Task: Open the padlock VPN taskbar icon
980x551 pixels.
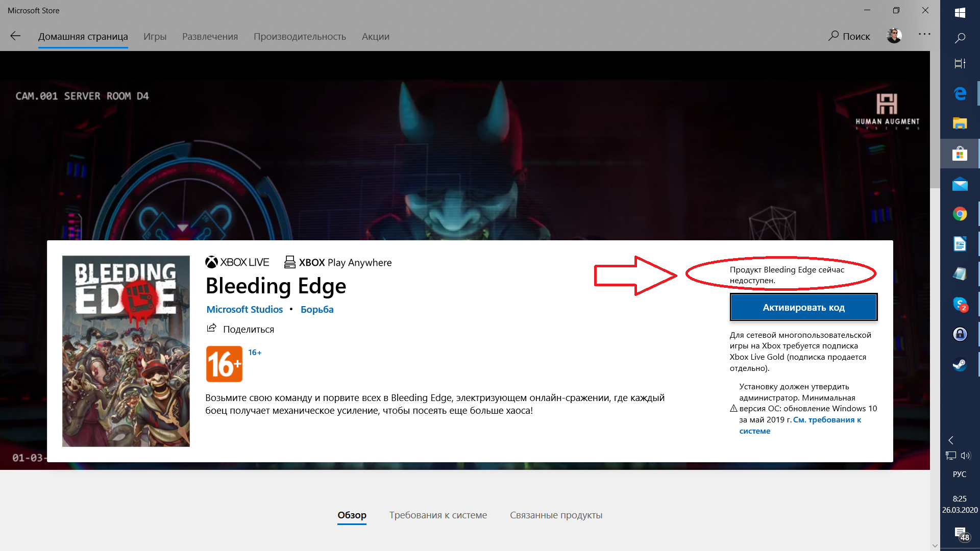Action: [960, 334]
